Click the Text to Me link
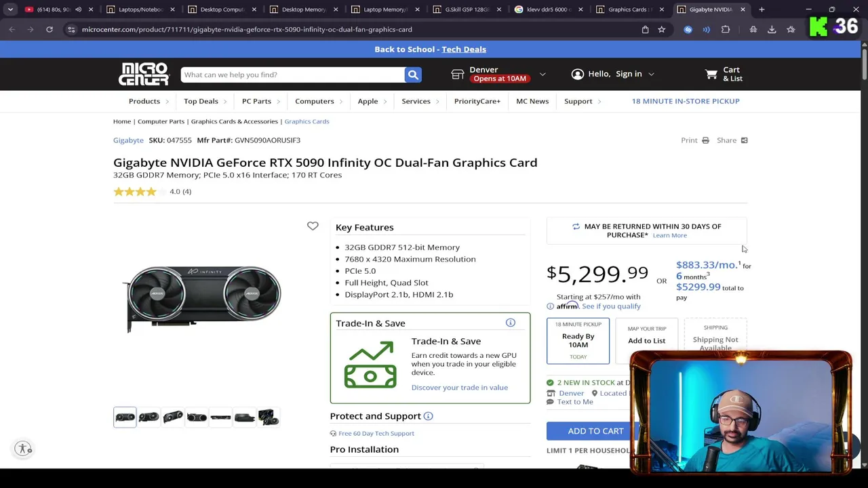 point(575,402)
